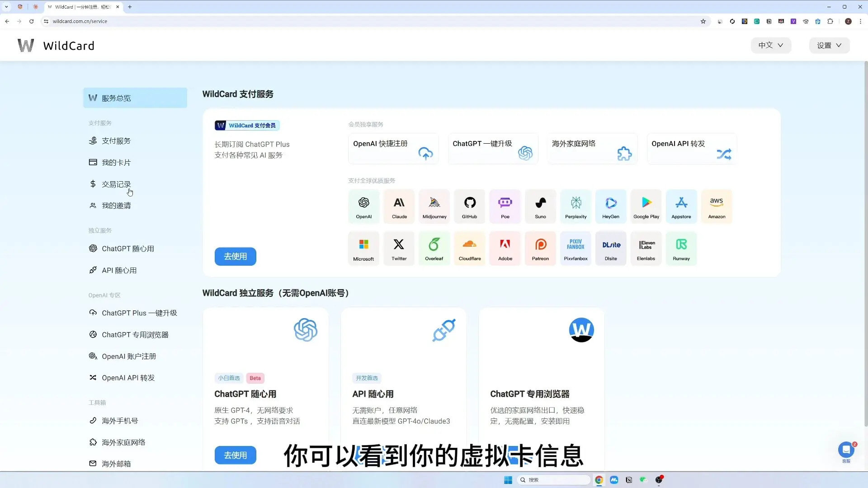Open the Appstore service tile
The height and width of the screenshot is (488, 868).
[x=681, y=206]
